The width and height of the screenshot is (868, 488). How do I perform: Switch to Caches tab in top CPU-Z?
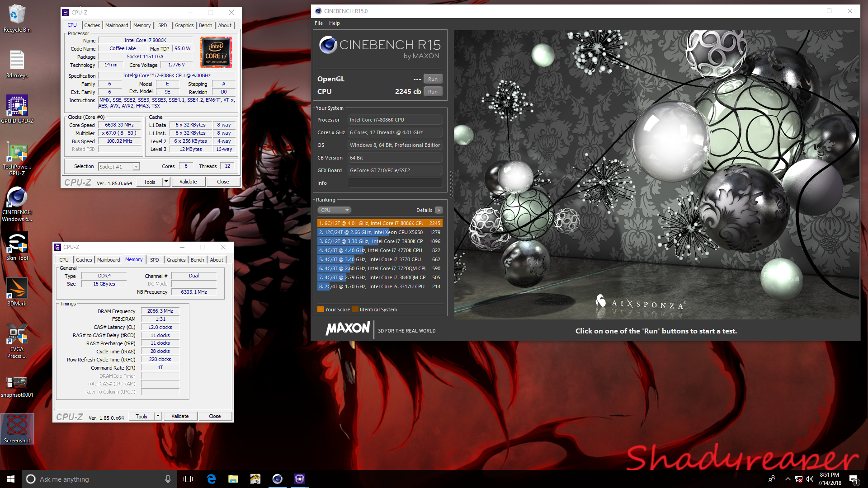coord(92,25)
